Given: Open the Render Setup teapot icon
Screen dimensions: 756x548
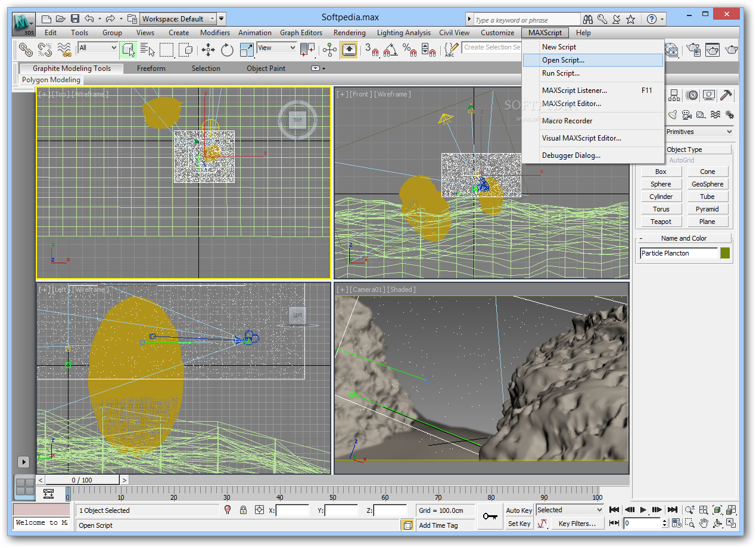Looking at the screenshot, I should [692, 49].
